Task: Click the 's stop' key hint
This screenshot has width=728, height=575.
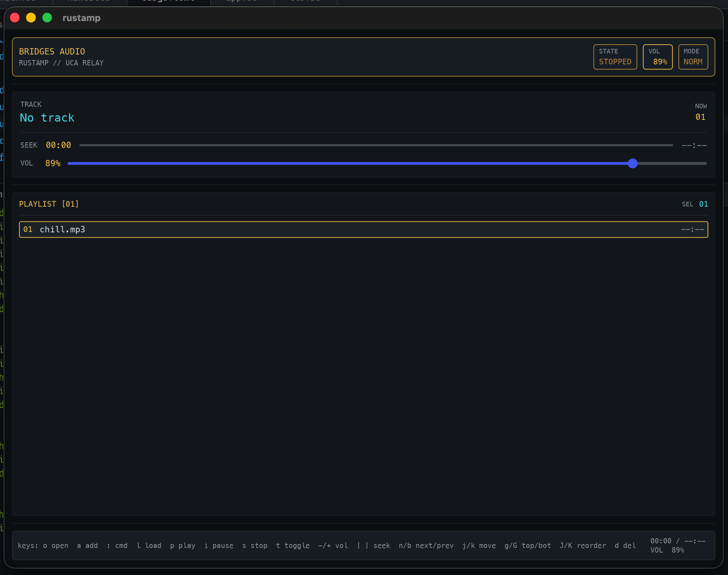Action: [255, 545]
